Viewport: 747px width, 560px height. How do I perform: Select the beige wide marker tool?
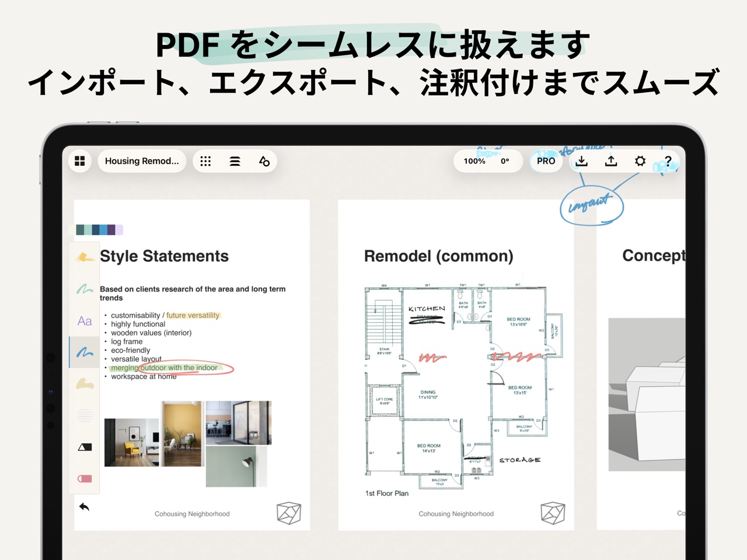(85, 383)
